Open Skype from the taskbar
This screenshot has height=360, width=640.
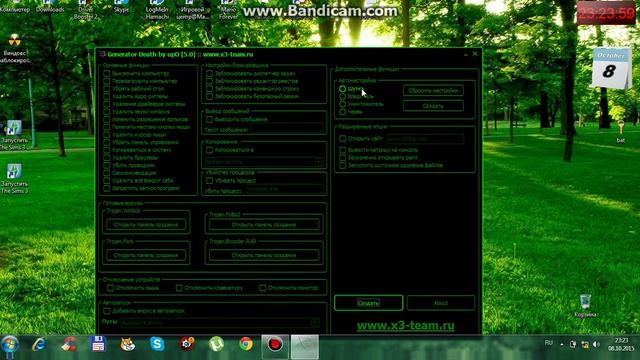157,344
